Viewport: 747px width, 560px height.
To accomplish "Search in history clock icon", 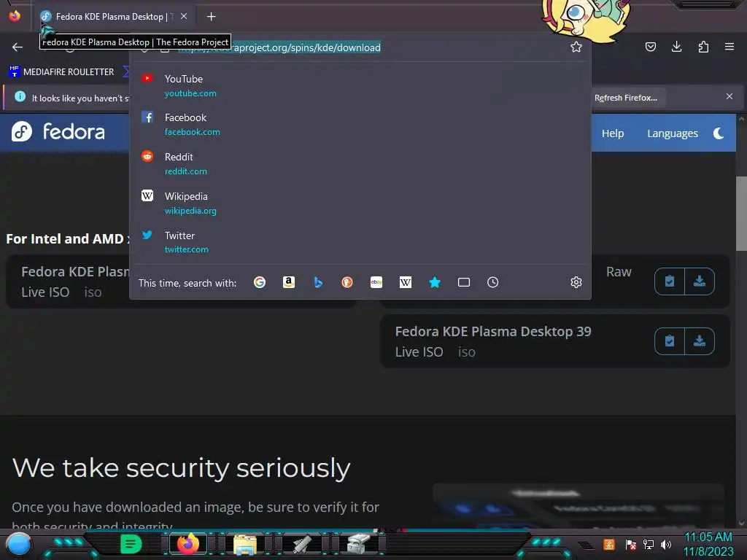I will pos(493,282).
